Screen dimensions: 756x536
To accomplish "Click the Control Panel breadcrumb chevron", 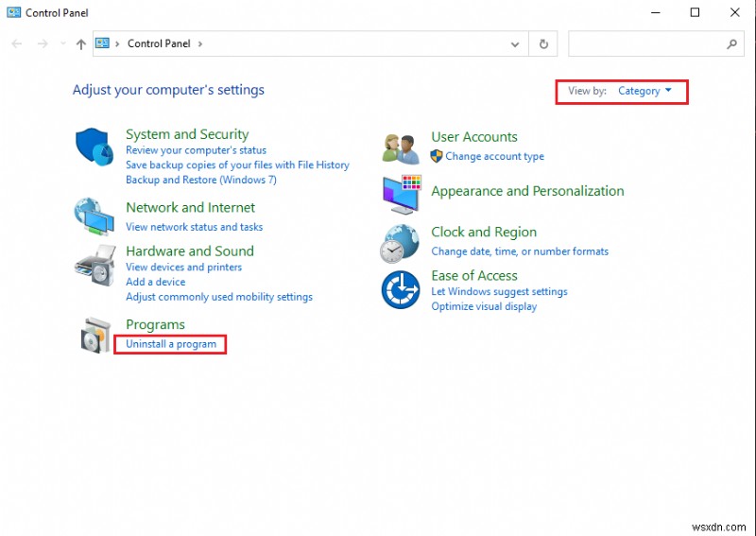I will pyautogui.click(x=200, y=43).
